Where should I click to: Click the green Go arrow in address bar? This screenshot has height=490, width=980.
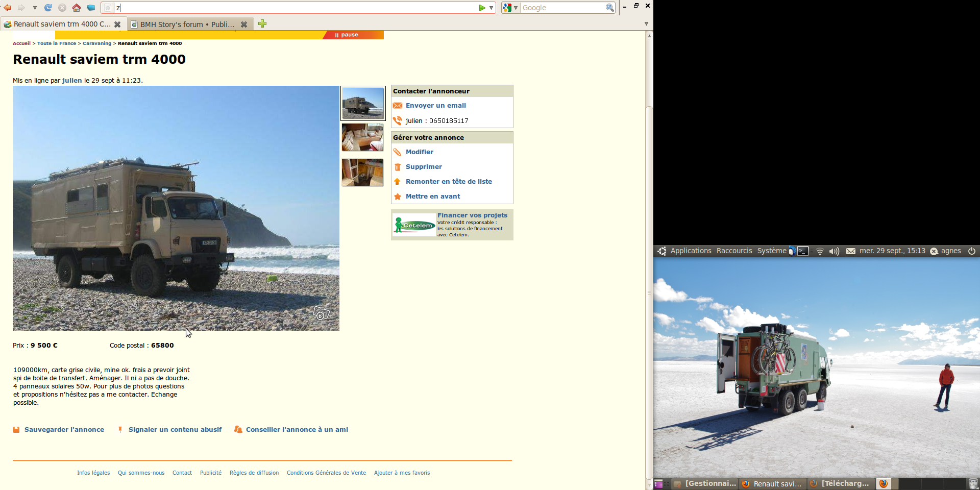pyautogui.click(x=482, y=8)
